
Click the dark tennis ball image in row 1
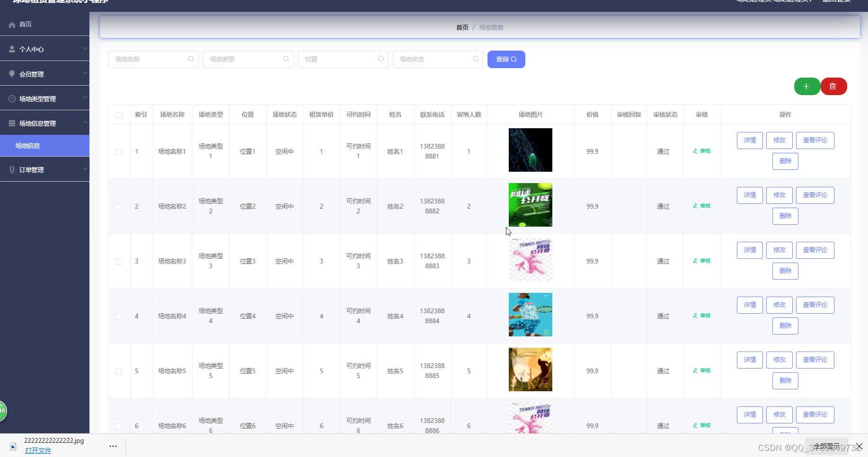[x=531, y=150]
